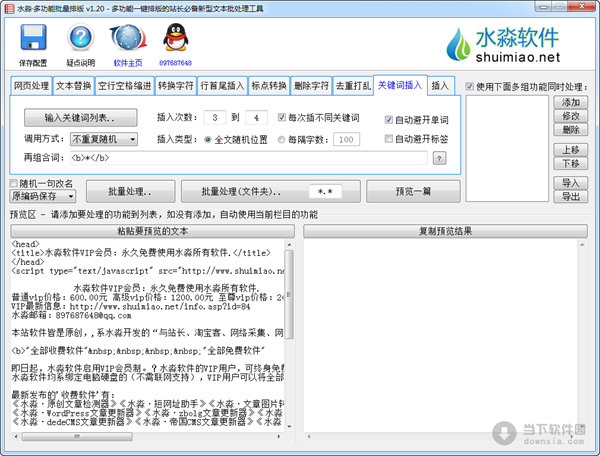Click the 修改 button
600x456 pixels.
(x=571, y=116)
